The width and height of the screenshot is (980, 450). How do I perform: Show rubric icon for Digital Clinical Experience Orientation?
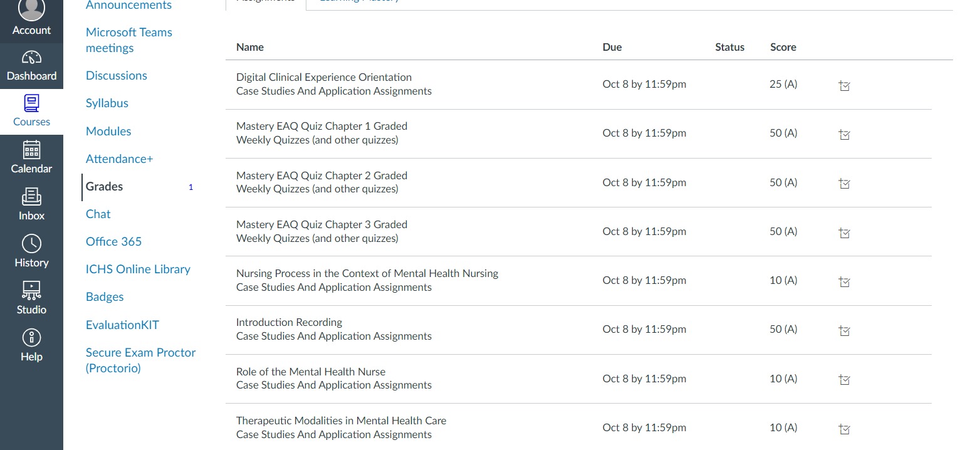pos(844,85)
